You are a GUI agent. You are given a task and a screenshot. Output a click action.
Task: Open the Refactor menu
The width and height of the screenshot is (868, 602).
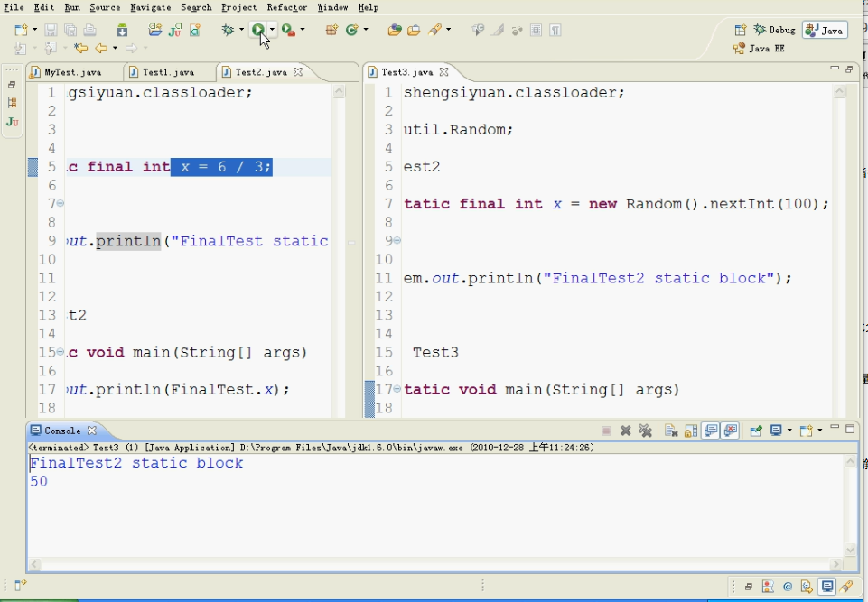pos(286,7)
